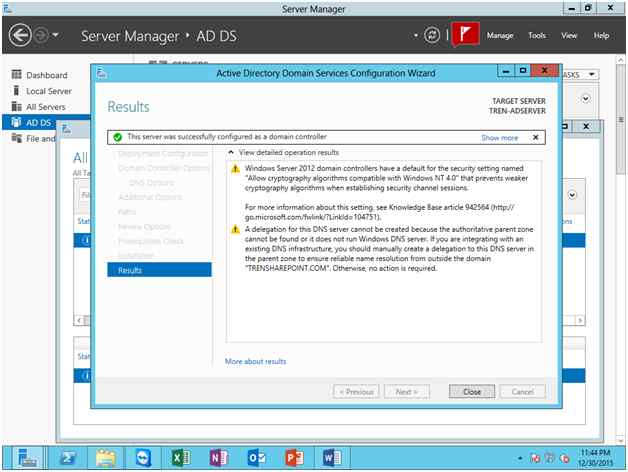
Task: Click the Cancel button in the wizard
Action: click(x=522, y=392)
